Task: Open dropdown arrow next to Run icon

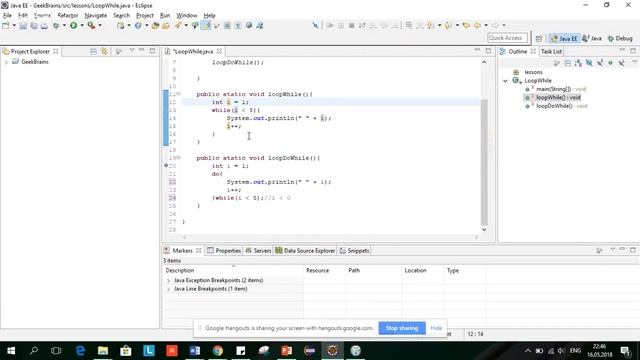Action: (x=82, y=25)
